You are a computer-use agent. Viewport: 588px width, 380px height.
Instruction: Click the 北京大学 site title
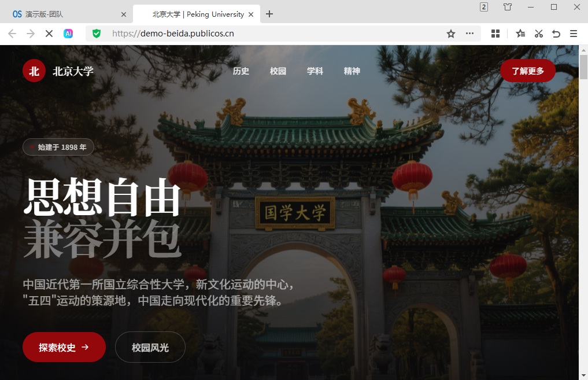point(73,71)
